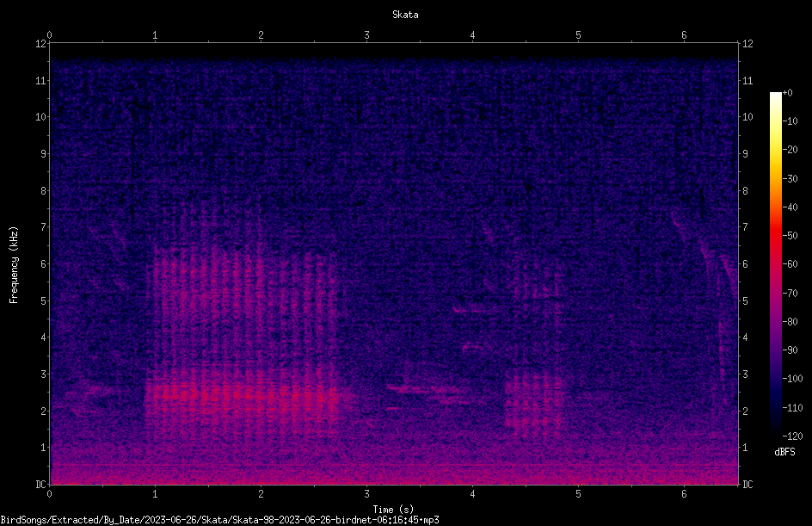Click the "12" tick label on the left frequency axis
This screenshot has width=812, height=526.
(x=40, y=44)
